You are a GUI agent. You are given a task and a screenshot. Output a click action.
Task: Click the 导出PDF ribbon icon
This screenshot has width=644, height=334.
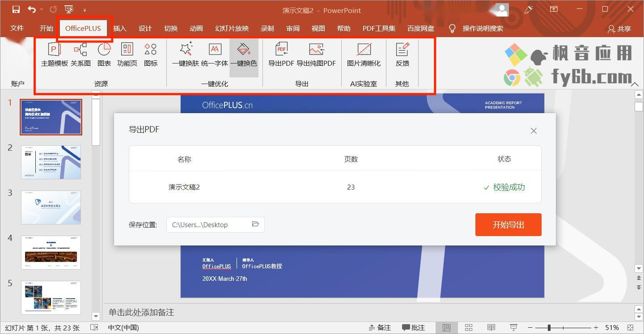pos(281,55)
